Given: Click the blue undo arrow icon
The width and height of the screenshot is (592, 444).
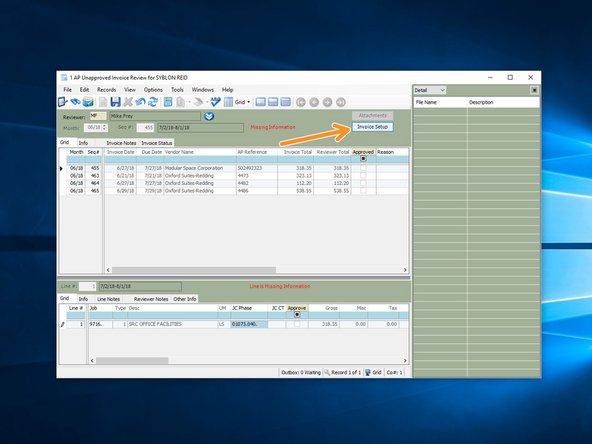Looking at the screenshot, I should click(140, 102).
